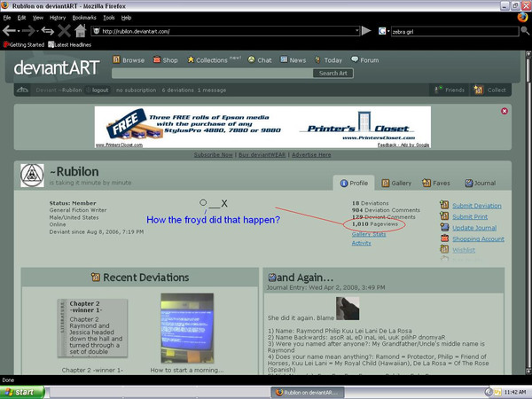Open the back button history dropdown
532x399 pixels.
(19, 31)
